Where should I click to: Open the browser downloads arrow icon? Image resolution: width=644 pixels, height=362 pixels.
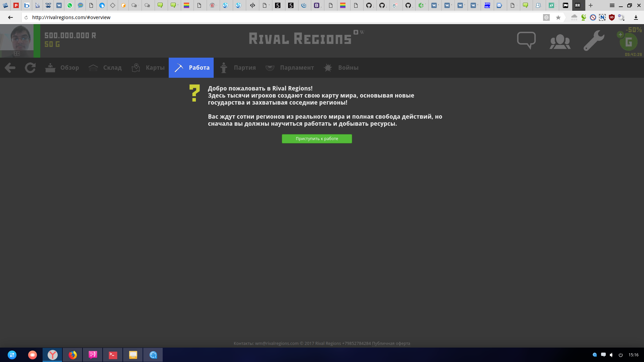[636, 17]
